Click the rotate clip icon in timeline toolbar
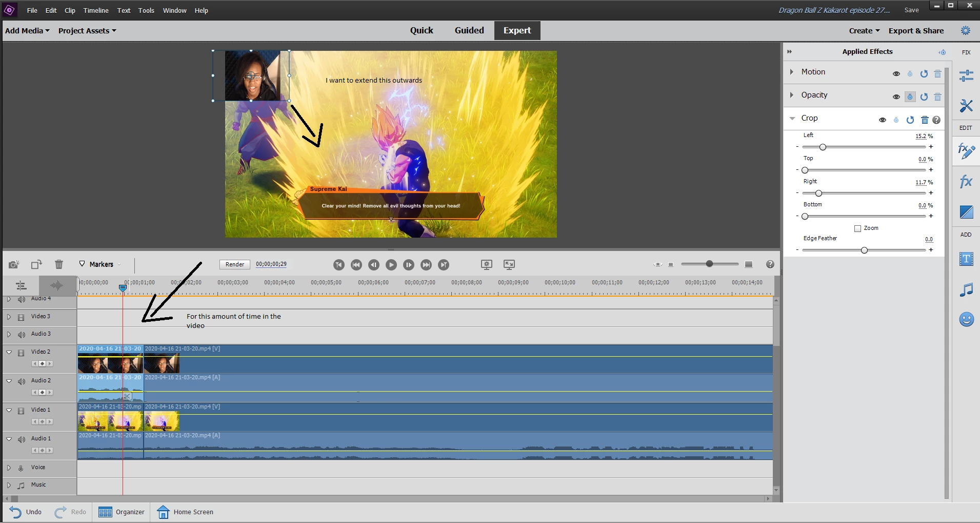The image size is (980, 523). (36, 264)
